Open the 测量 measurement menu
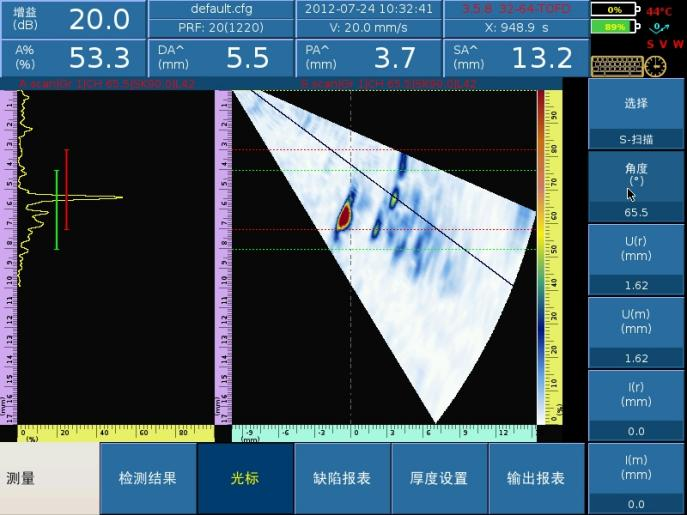This screenshot has width=687, height=515. 48,479
